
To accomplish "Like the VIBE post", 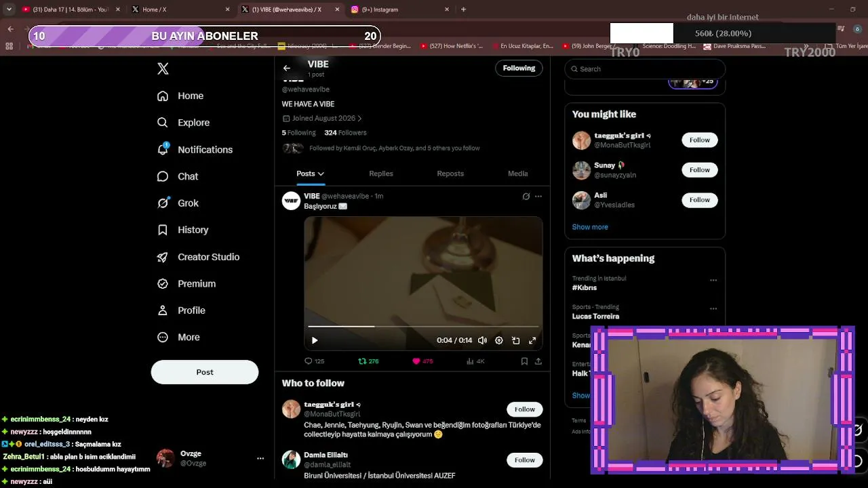I will 422,361.
